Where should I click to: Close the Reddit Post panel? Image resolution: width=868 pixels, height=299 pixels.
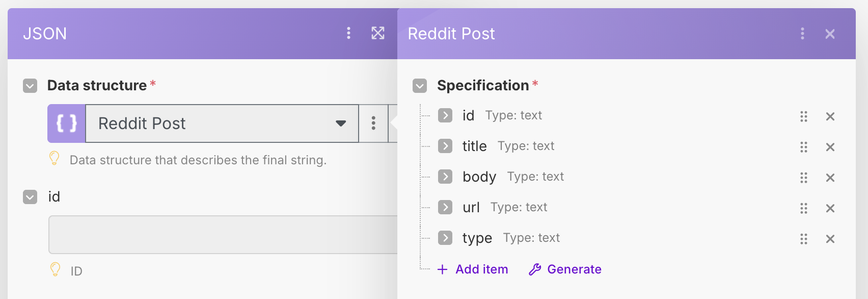point(830,34)
